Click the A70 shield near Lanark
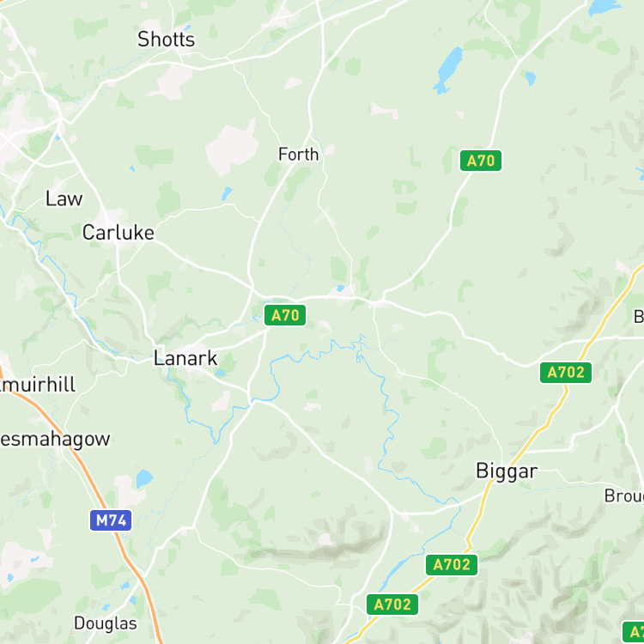This screenshot has width=644, height=644. coord(285,315)
